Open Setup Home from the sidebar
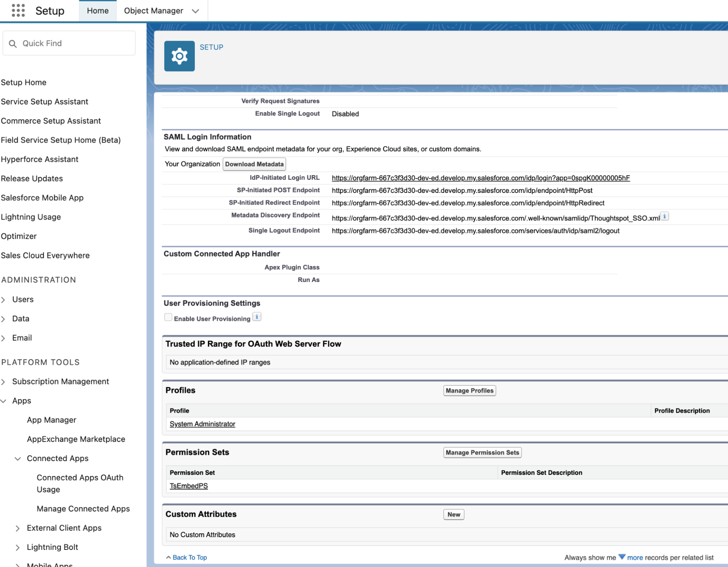Viewport: 728px width, 567px height. (24, 82)
